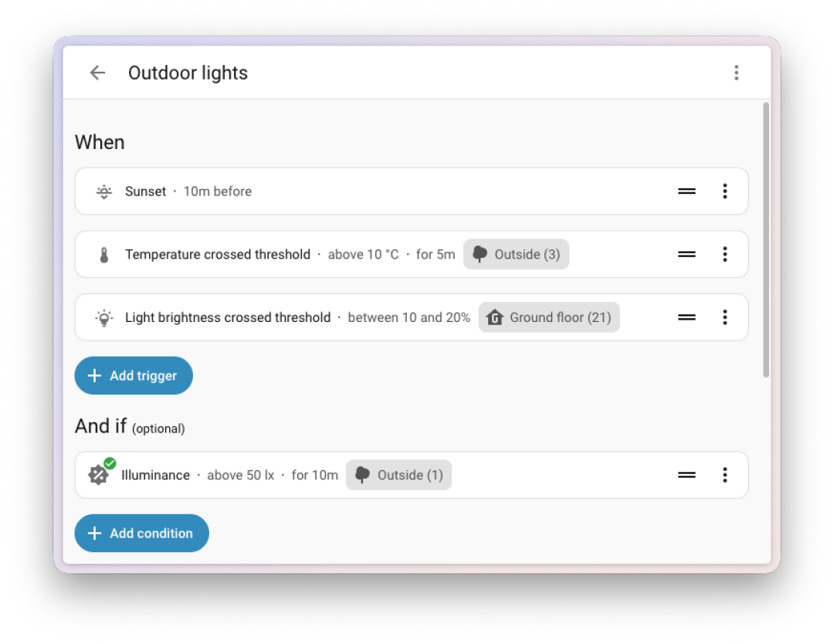Screen dimensions: 834x644
Task: Click the 'And if (optional)' heading
Action: coord(130,426)
